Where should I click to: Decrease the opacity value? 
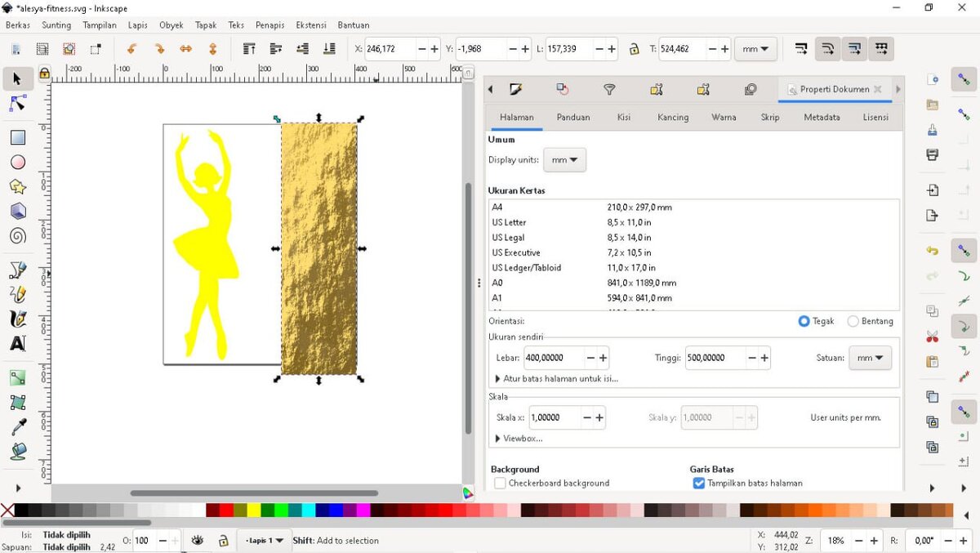(161, 541)
